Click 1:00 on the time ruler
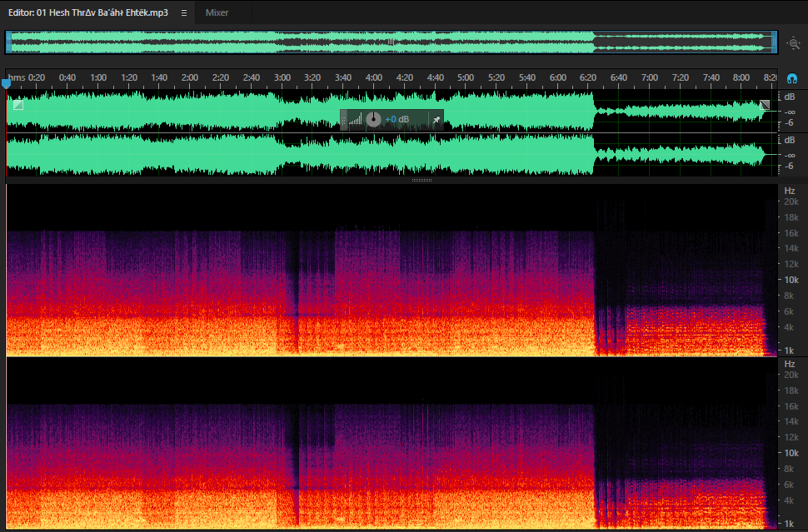Viewport: 808px width, 532px height. coord(98,77)
